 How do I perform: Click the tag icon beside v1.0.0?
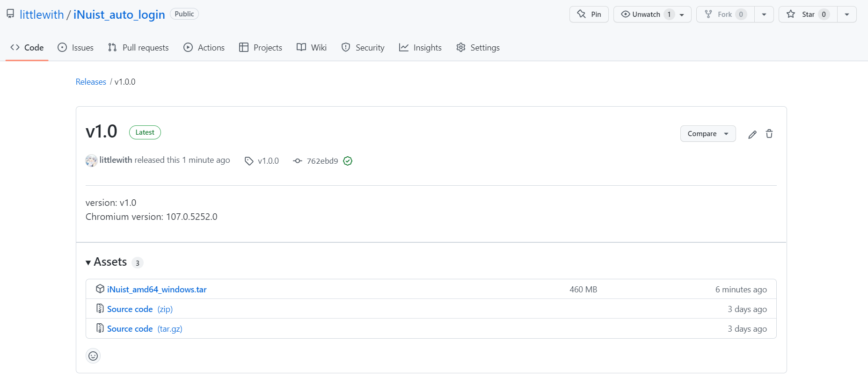249,161
